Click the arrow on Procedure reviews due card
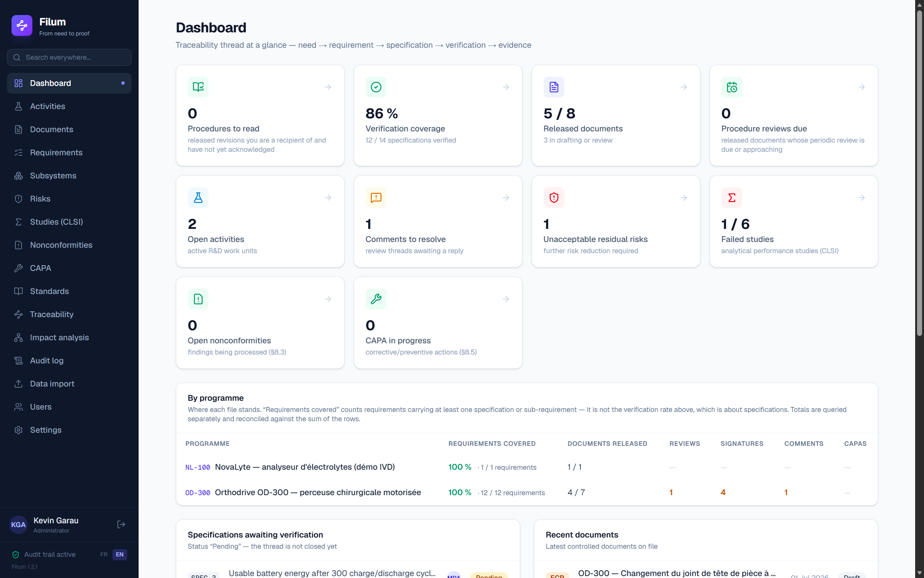 click(862, 87)
